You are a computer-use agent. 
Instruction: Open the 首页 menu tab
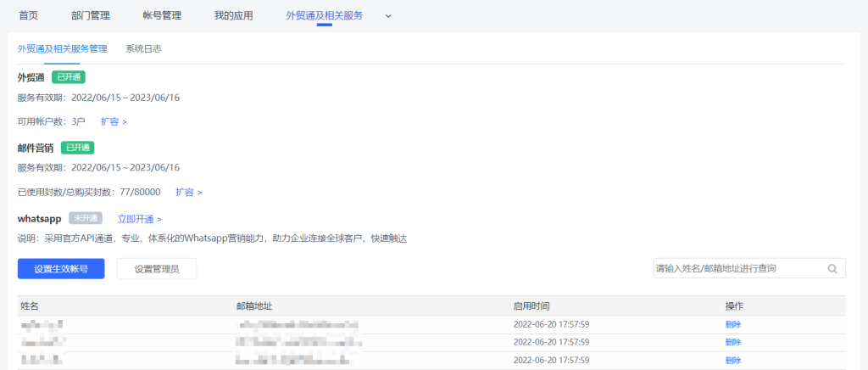[29, 15]
